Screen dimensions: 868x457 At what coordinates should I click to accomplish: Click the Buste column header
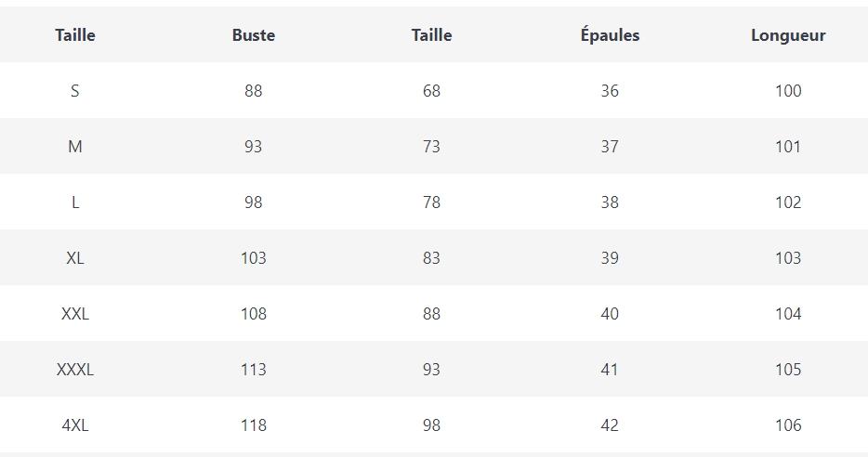pos(254,35)
